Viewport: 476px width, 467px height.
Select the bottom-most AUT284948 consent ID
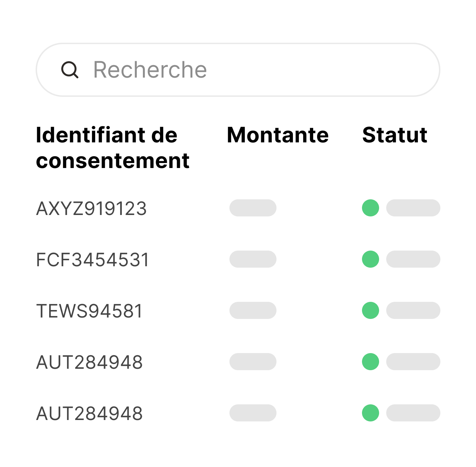point(89,414)
